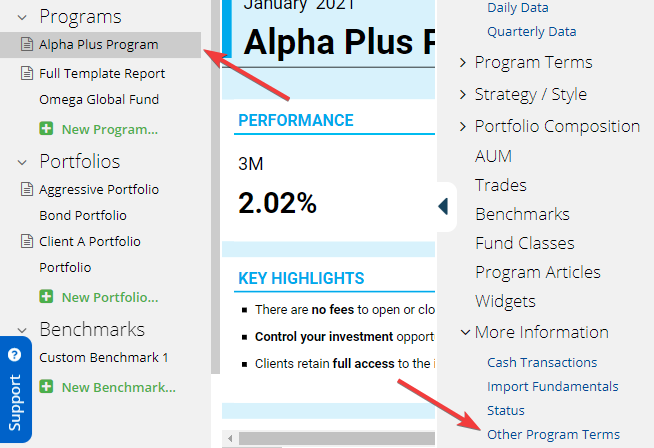Image resolution: width=654 pixels, height=448 pixels.
Task: Collapse the Programs section
Action: coord(23,18)
